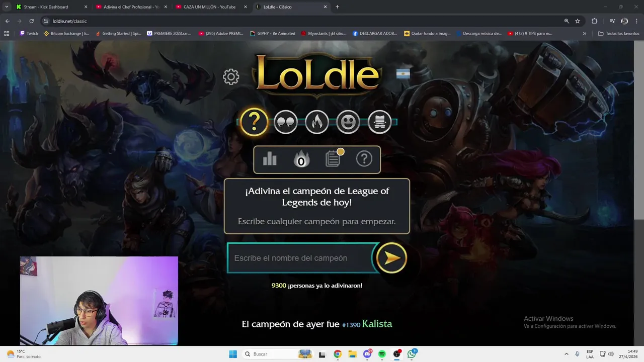Switch to the Splash art mode icon

(x=379, y=122)
